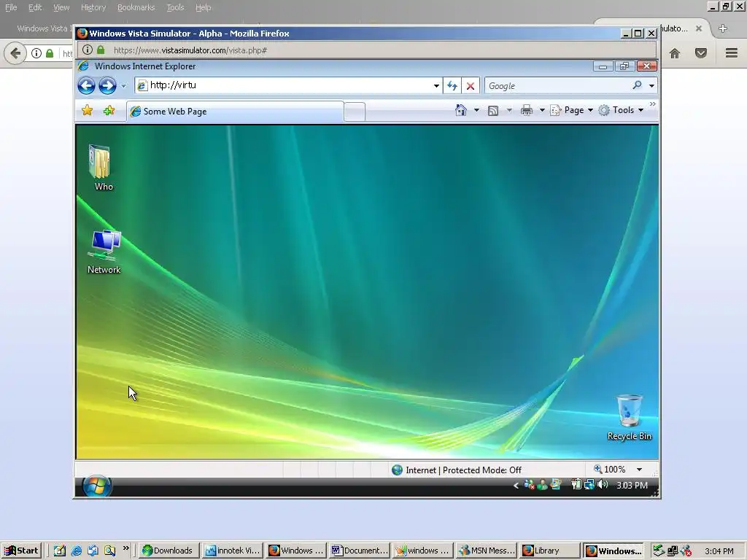Open the Firefox hamburger menu
Screen dimensions: 747x560
[732, 52]
